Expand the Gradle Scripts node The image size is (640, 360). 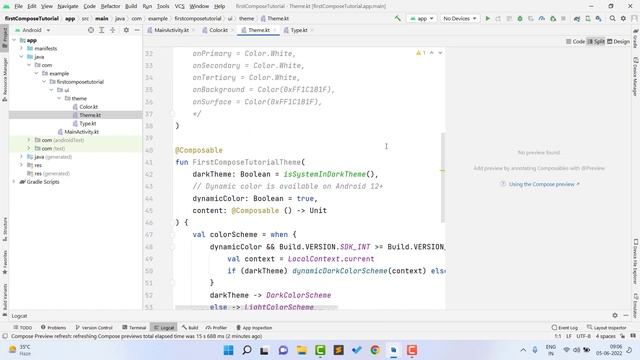coord(14,182)
